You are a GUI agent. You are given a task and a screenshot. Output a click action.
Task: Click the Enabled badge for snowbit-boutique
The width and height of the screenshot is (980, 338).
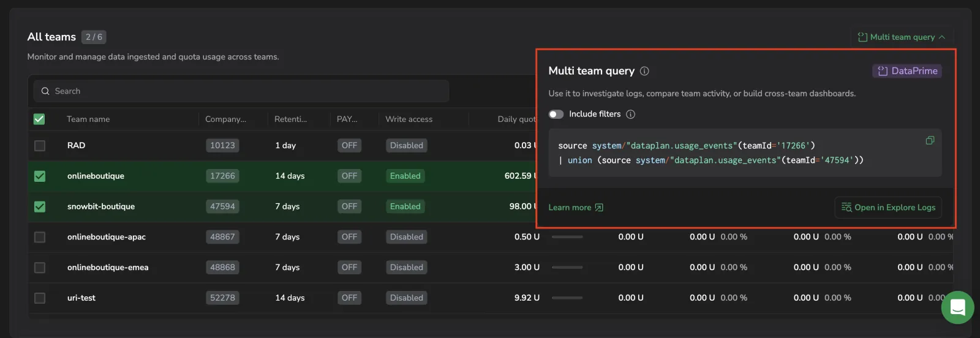pos(405,207)
